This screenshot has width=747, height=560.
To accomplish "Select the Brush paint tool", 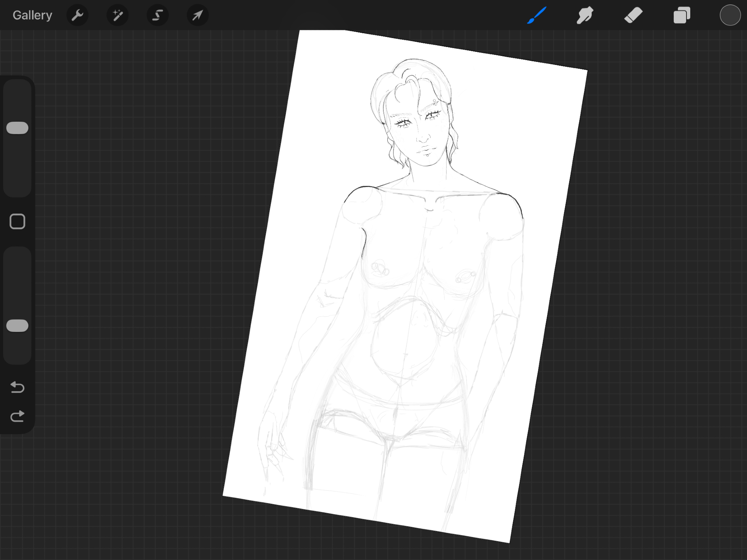I will coord(537,15).
